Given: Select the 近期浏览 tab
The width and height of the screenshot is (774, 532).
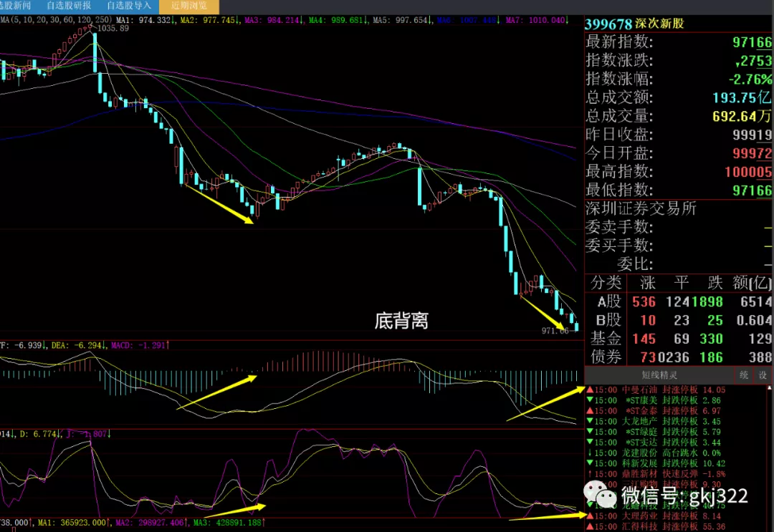Looking at the screenshot, I should pos(189,5).
